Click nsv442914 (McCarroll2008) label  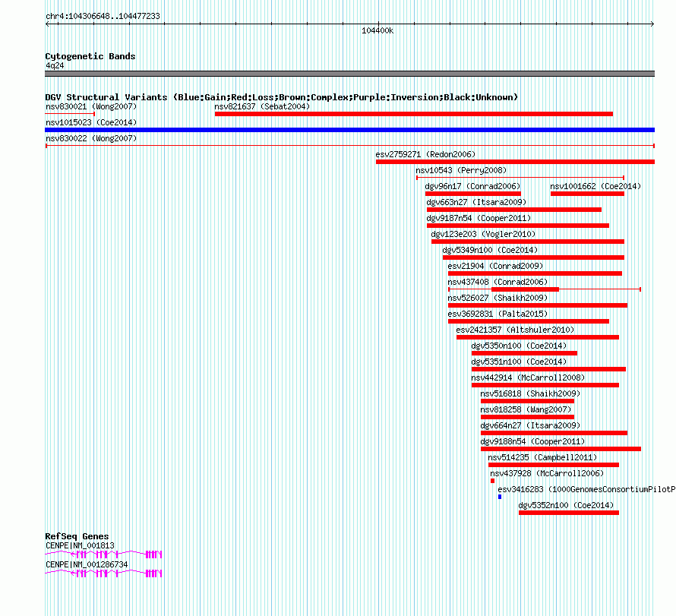coord(528,377)
